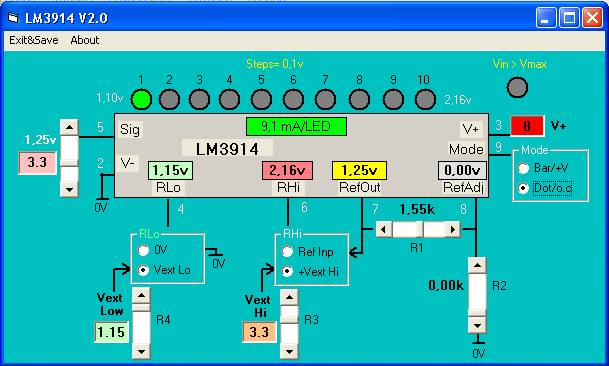
Task: Click the Vext Low 1.15 value field
Action: 111,332
